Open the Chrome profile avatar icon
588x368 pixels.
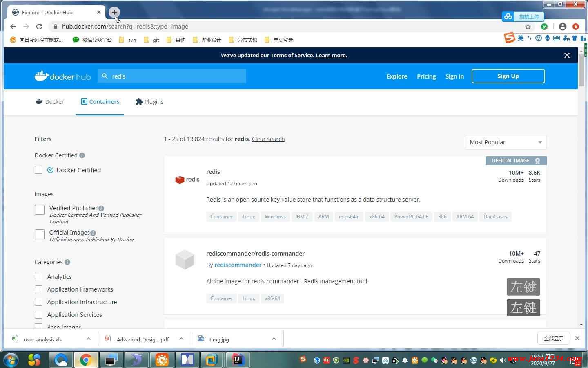(x=563, y=27)
